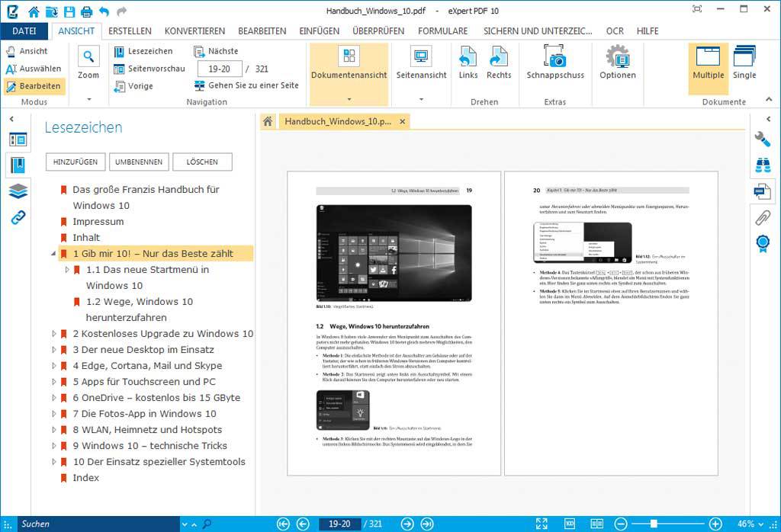Open the layers panel in left sidebar
Screen dimensions: 781x532
click(x=18, y=191)
